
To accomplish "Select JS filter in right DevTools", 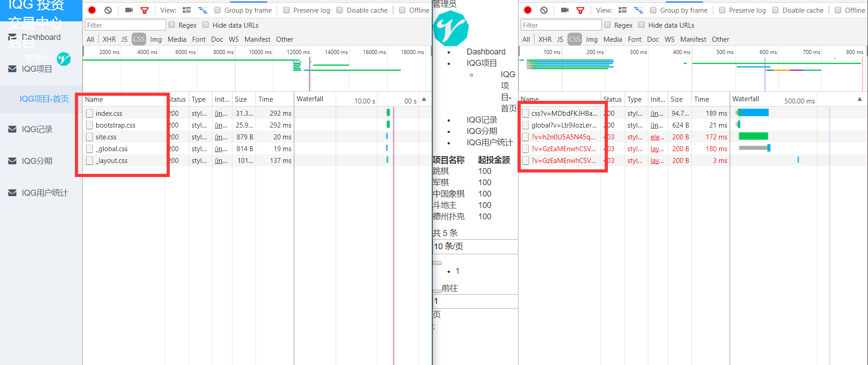I will [560, 39].
